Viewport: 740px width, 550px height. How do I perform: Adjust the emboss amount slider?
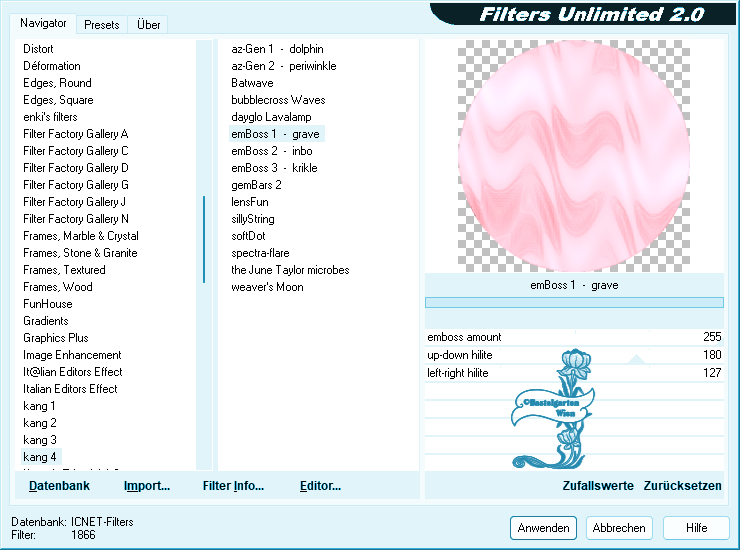[x=574, y=337]
